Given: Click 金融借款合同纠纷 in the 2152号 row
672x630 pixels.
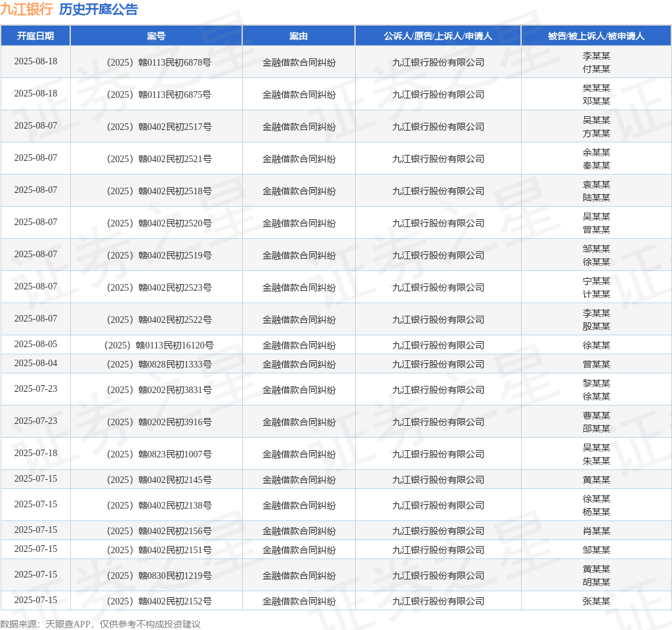Looking at the screenshot, I should 299,601.
